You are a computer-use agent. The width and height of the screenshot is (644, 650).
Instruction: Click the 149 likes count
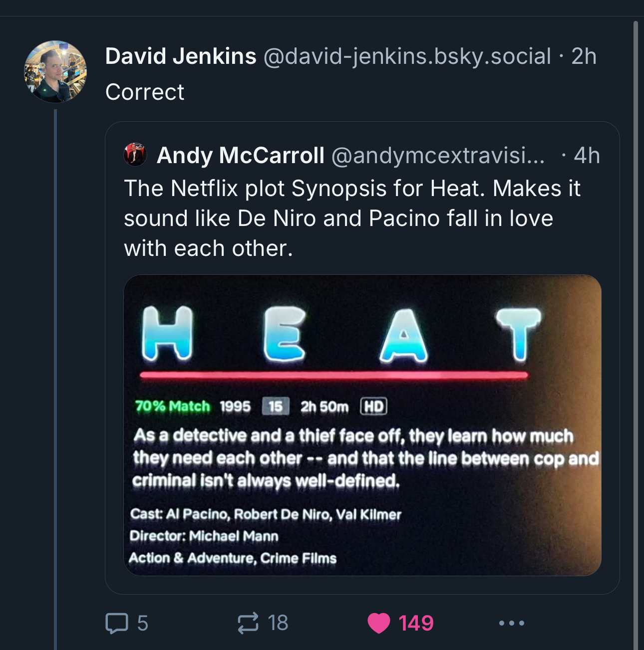point(416,623)
